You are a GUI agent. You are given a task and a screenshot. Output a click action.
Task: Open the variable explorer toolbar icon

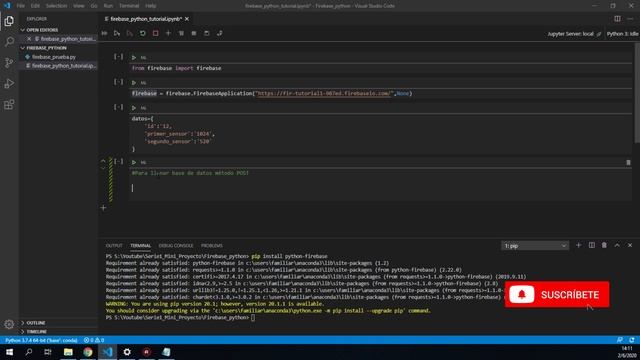pyautogui.click(x=194, y=33)
